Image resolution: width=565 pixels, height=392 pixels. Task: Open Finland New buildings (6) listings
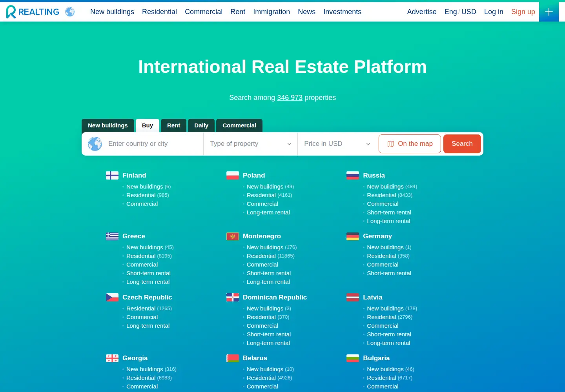[148, 187]
